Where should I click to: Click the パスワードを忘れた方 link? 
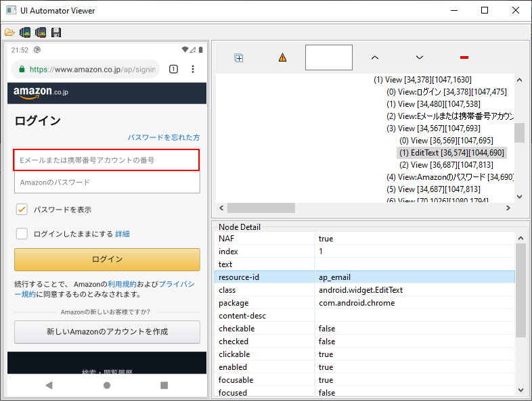pyautogui.click(x=164, y=137)
